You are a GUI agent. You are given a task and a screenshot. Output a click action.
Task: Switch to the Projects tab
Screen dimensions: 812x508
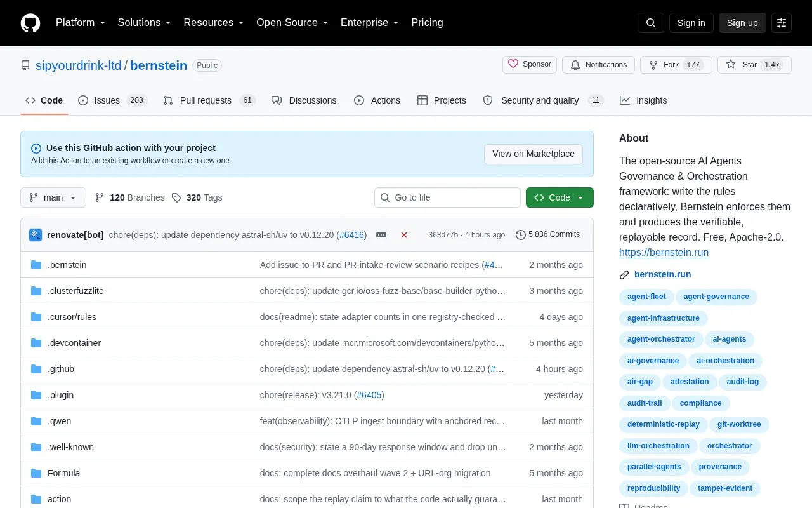(x=442, y=100)
